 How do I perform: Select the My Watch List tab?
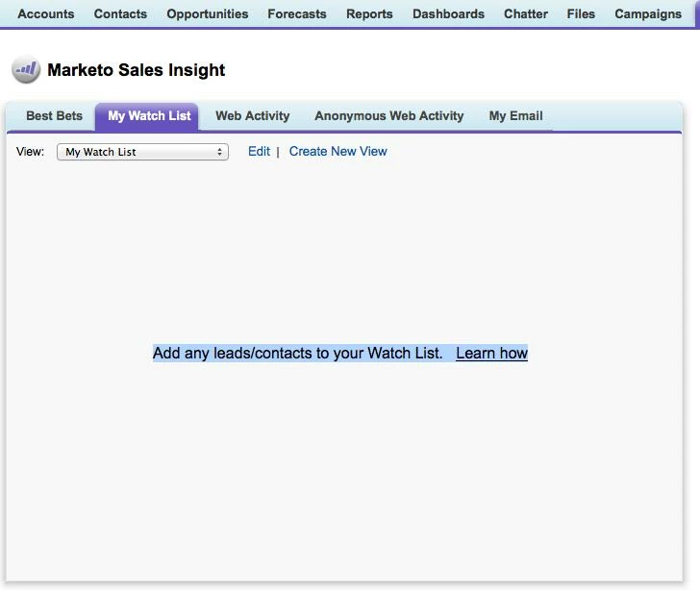(147, 117)
